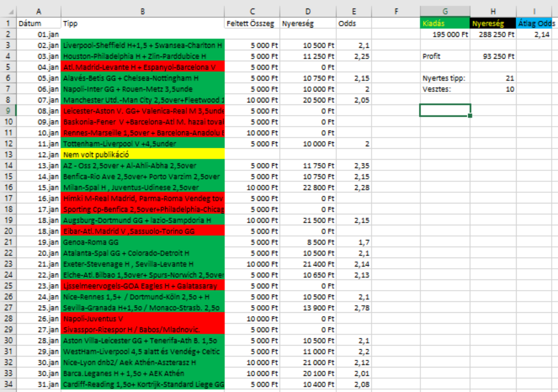Click the red Napoli-Juventus V tip cell
The width and height of the screenshot is (558, 392).
[142, 319]
